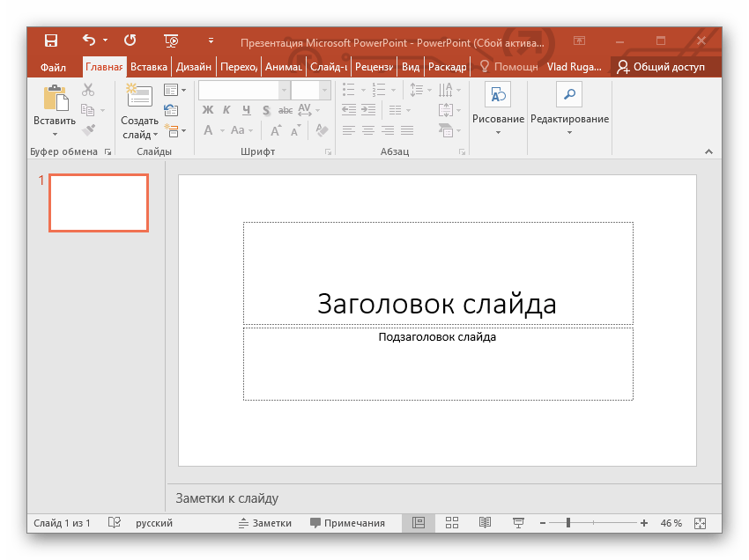The image size is (749, 560).
Task: Open the Буфер обмена dialog launcher
Action: pyautogui.click(x=108, y=151)
